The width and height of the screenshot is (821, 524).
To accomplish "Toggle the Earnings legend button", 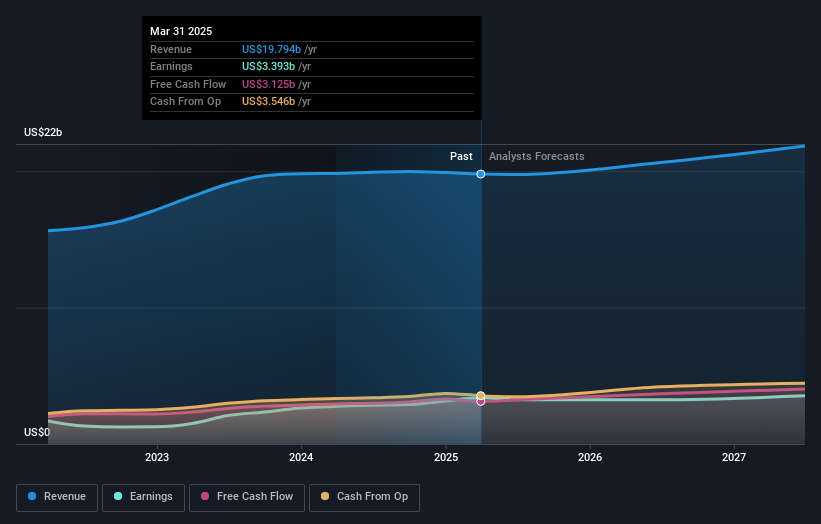I will pos(143,497).
